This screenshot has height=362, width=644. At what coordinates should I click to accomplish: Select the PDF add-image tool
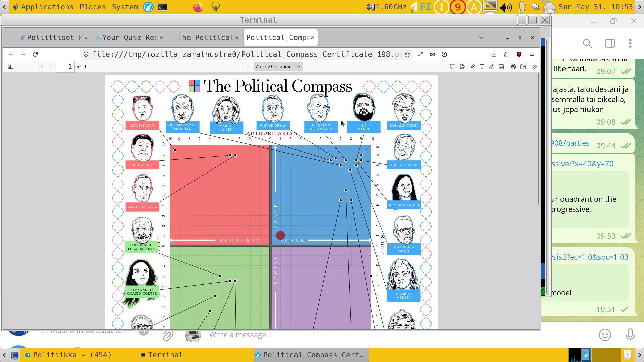tap(501, 67)
